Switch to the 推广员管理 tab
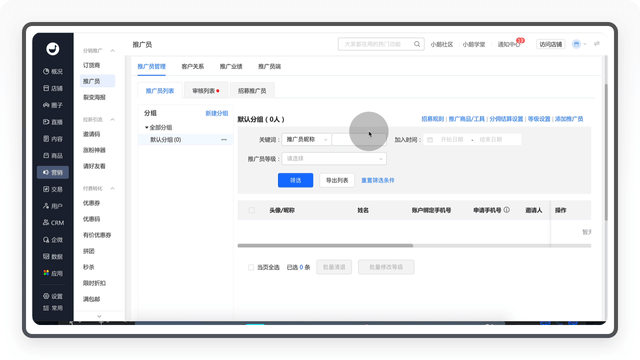Viewport: 640px width, 360px height. (151, 67)
